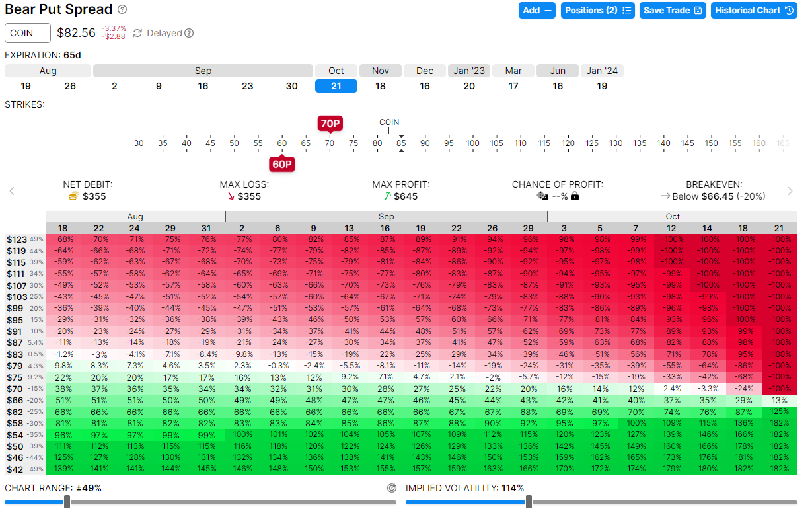Open the Positions (2) list
The width and height of the screenshot is (812, 513).
598,10
